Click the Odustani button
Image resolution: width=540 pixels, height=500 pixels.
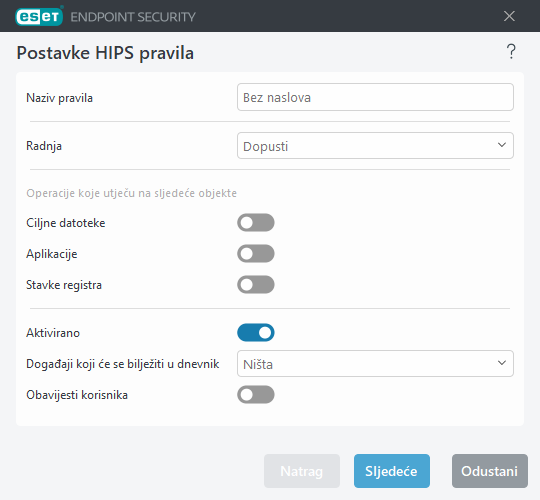pyautogui.click(x=489, y=471)
